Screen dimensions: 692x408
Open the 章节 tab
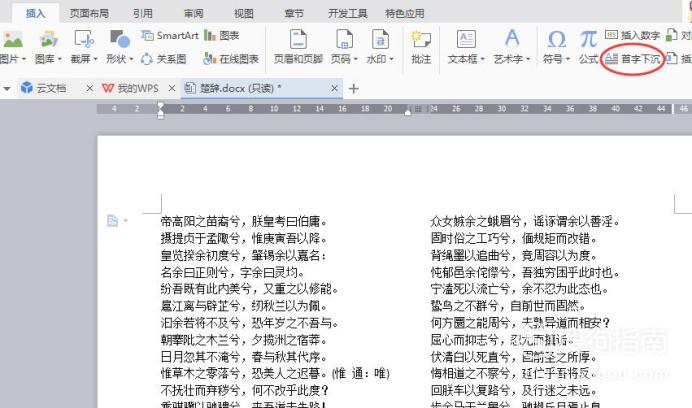click(x=294, y=14)
